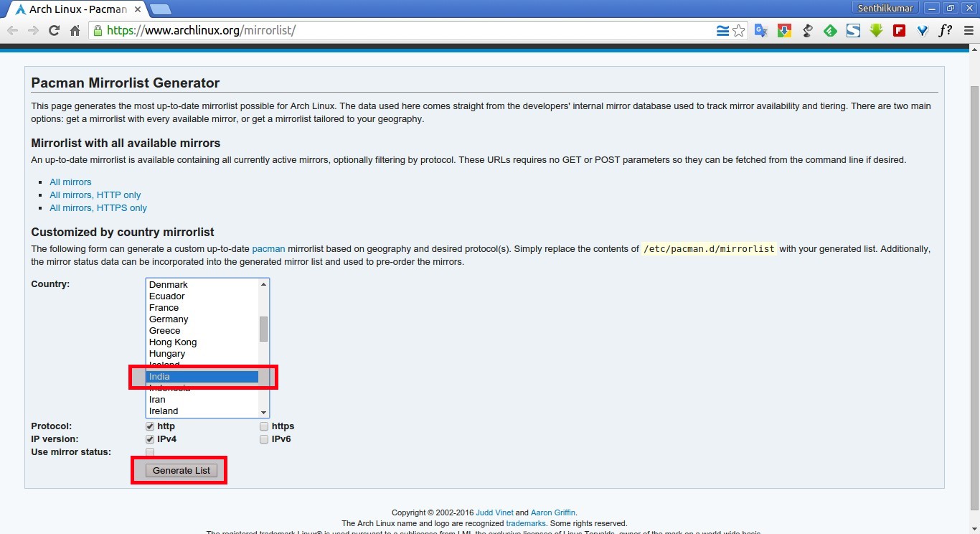Viewport: 980px width, 534px height.
Task: Open the All mirrors, HTTPS only link
Action: coord(98,207)
